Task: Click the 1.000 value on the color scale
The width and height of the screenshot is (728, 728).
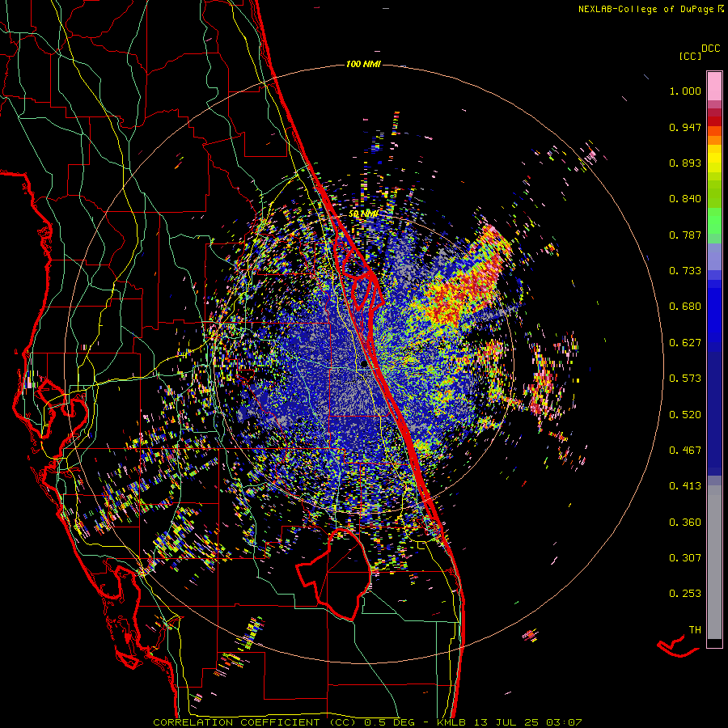Action: [x=685, y=91]
